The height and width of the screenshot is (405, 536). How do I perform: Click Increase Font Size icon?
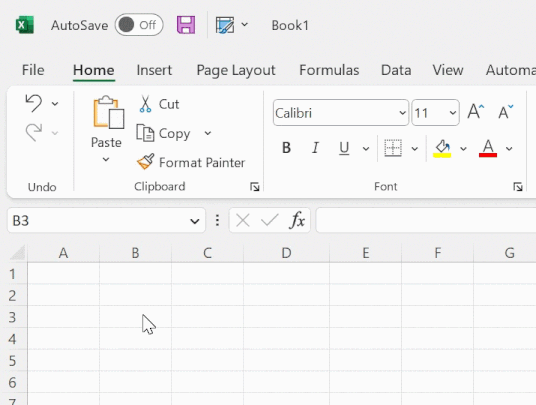(476, 111)
